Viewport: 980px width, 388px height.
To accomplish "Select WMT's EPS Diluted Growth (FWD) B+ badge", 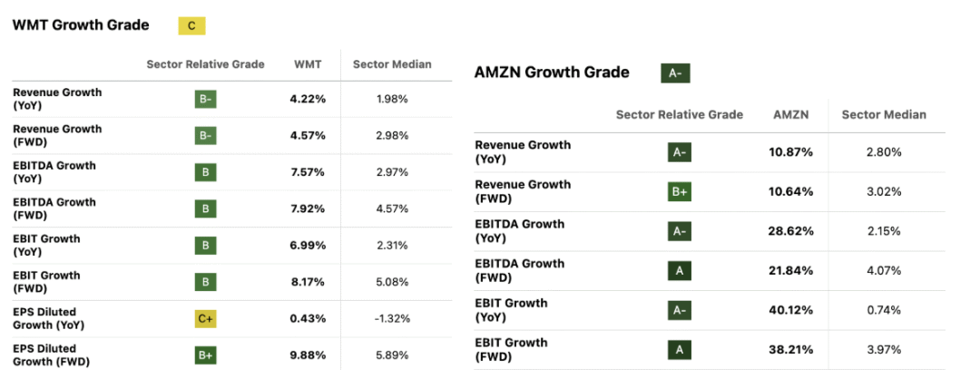I will point(206,354).
